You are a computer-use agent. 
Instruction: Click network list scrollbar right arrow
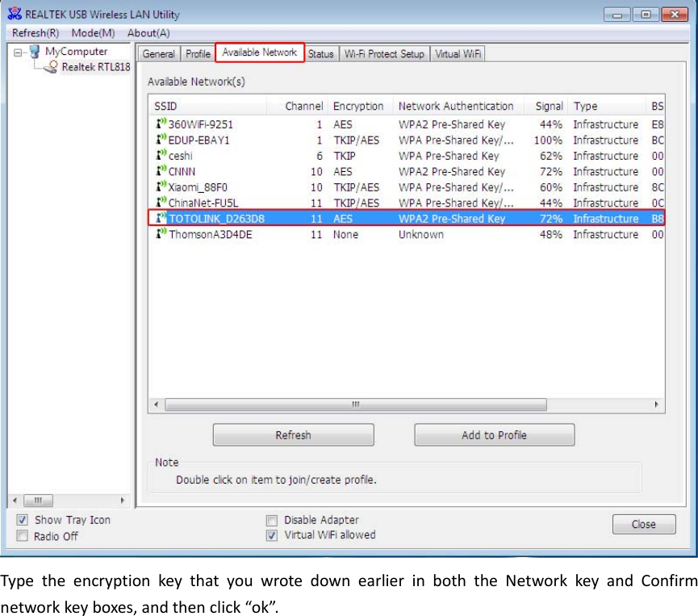coord(657,404)
